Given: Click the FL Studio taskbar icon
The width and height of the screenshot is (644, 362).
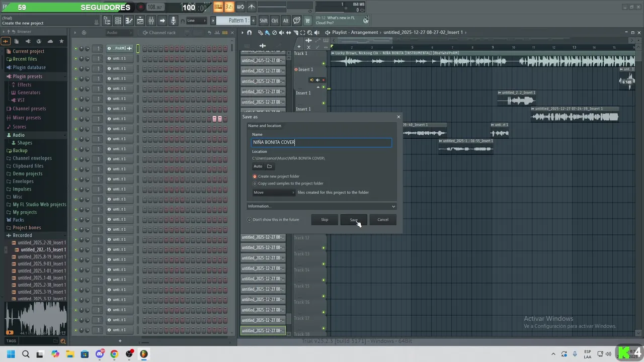Looking at the screenshot, I should (144, 354).
